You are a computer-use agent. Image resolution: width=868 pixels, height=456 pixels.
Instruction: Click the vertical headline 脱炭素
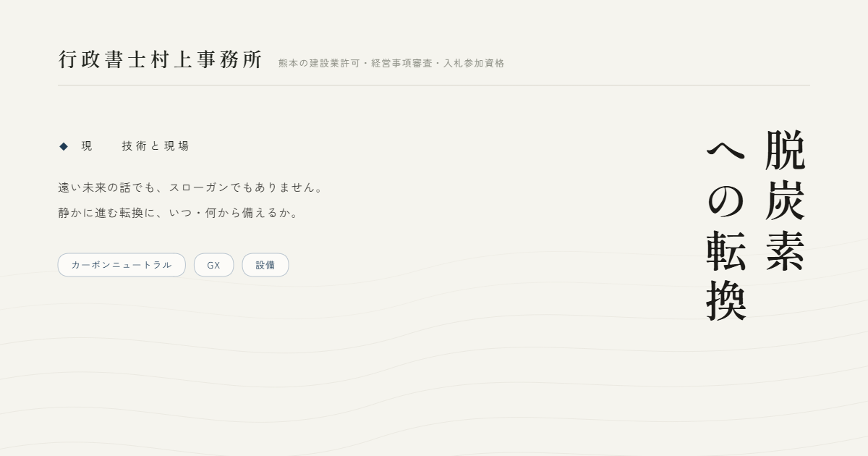(x=785, y=200)
